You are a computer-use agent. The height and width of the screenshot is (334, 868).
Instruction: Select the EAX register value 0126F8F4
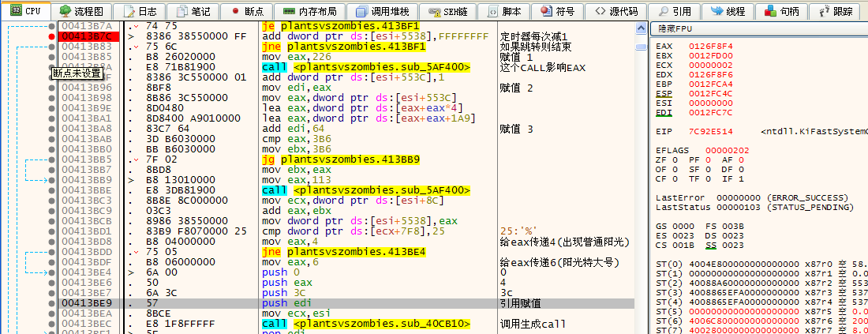pos(711,46)
